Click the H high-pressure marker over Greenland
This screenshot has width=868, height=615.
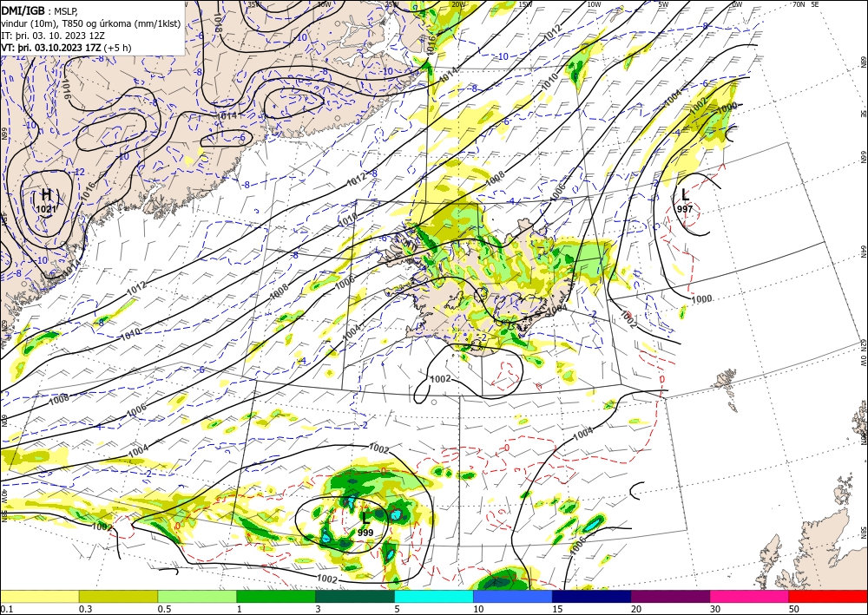[x=47, y=195]
